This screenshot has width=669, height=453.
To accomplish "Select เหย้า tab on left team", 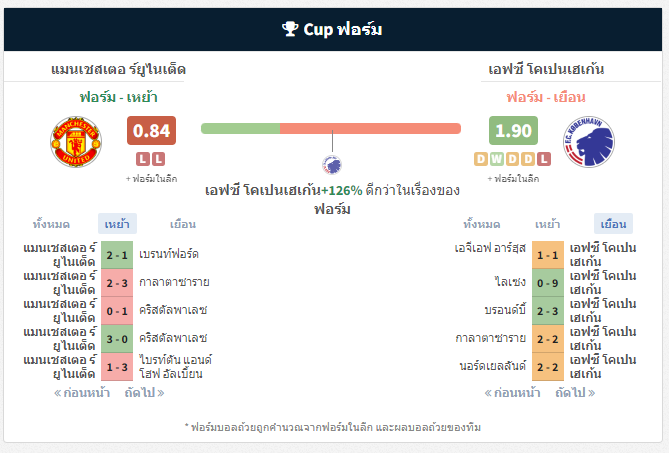I will (117, 224).
